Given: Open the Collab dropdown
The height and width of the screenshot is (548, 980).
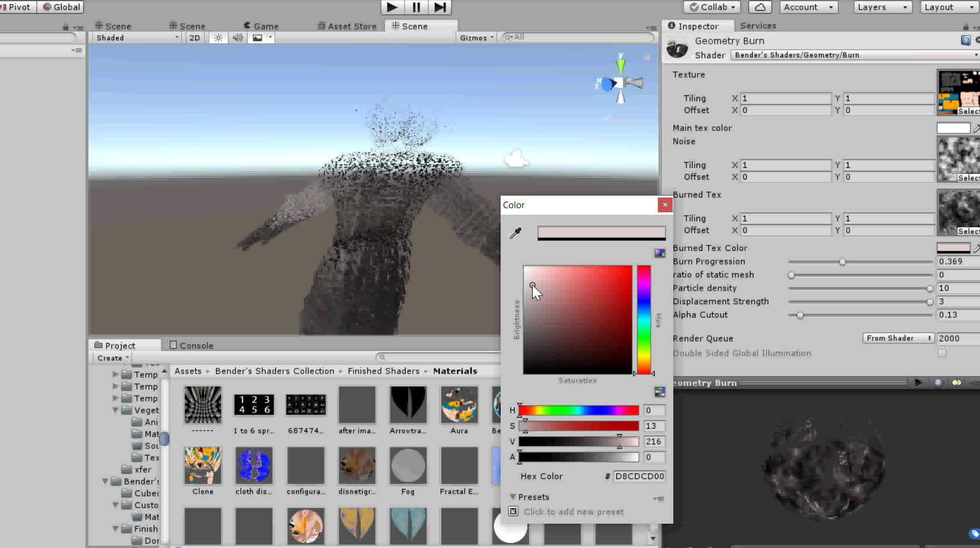Looking at the screenshot, I should click(712, 7).
